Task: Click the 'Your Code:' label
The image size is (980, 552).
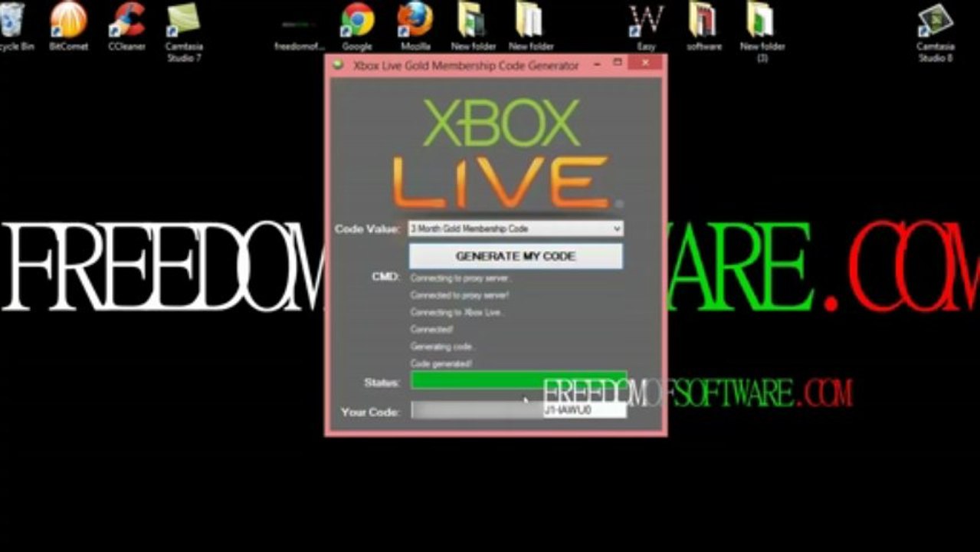Action: [370, 412]
